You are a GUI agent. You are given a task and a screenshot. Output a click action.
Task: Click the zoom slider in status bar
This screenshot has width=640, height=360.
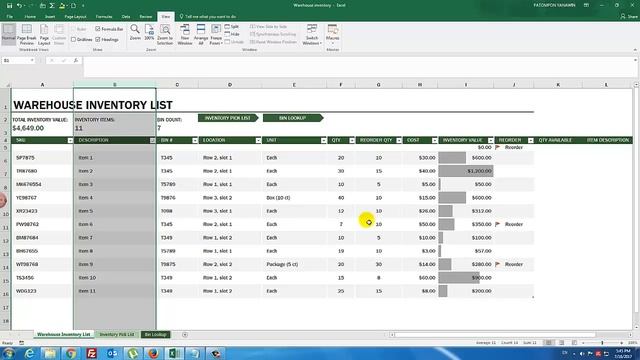pos(602,343)
